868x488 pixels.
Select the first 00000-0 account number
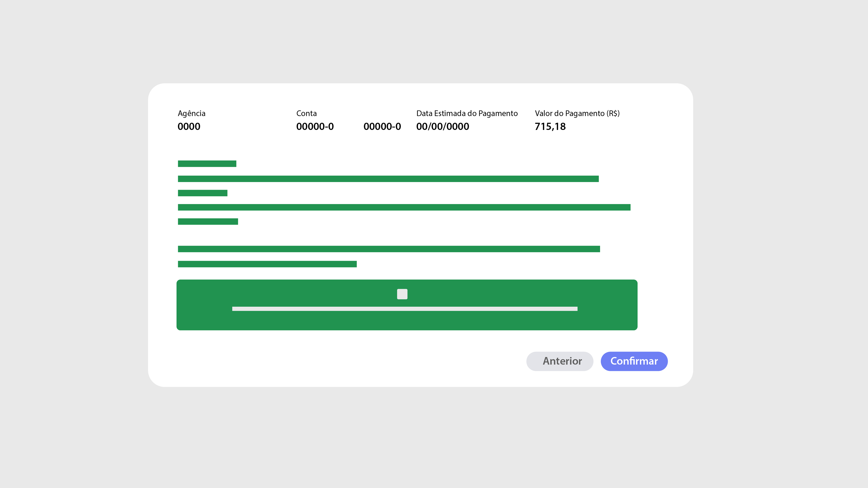[x=315, y=127]
